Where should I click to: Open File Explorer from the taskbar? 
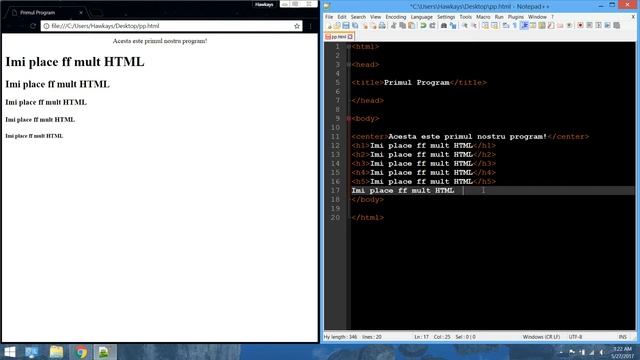pyautogui.click(x=56, y=352)
